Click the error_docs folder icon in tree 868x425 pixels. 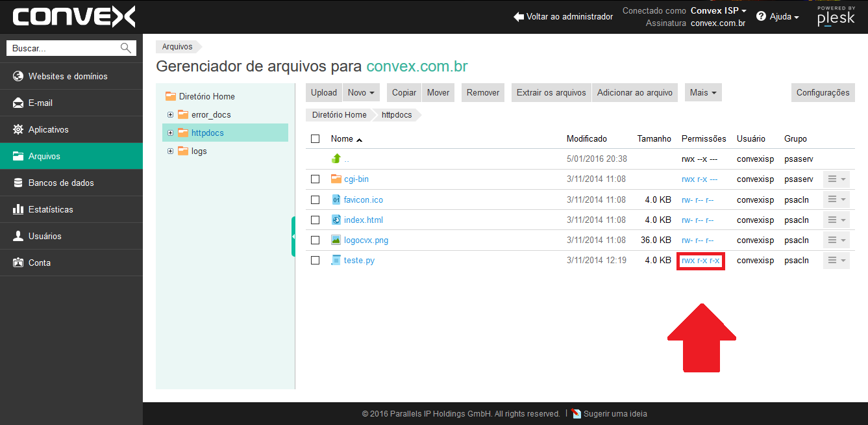click(183, 114)
